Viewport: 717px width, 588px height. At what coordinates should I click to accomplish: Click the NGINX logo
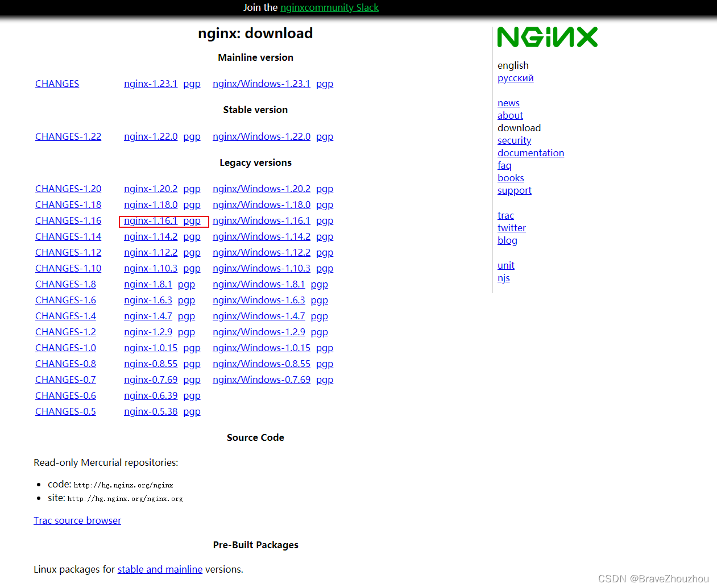click(548, 37)
